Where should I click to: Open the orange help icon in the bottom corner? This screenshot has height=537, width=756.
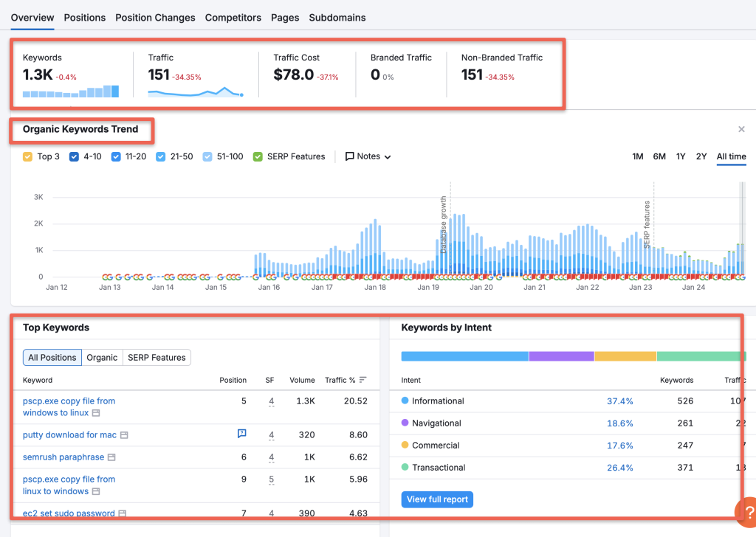745,511
